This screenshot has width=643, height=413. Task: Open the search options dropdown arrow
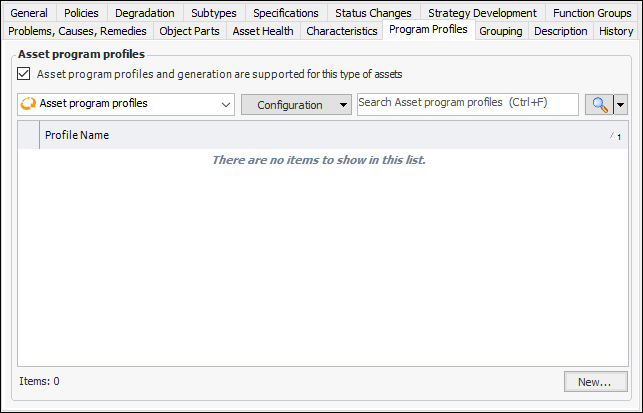pyautogui.click(x=621, y=105)
